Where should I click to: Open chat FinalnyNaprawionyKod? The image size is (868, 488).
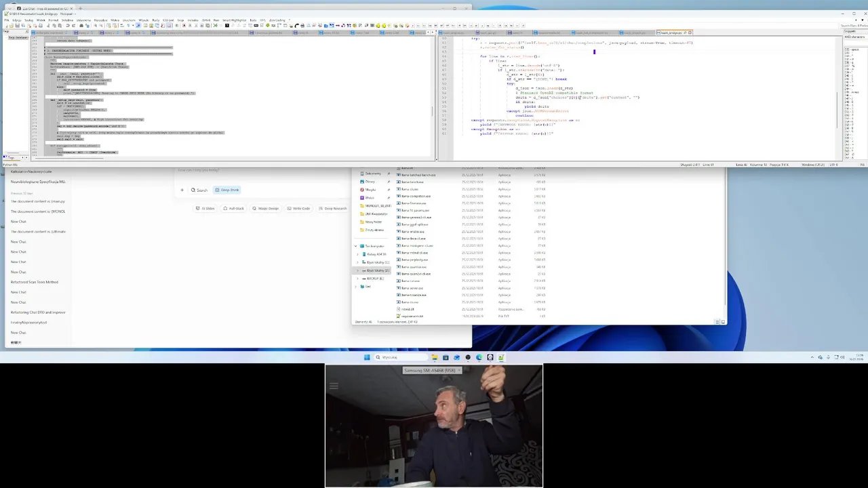pos(28,323)
